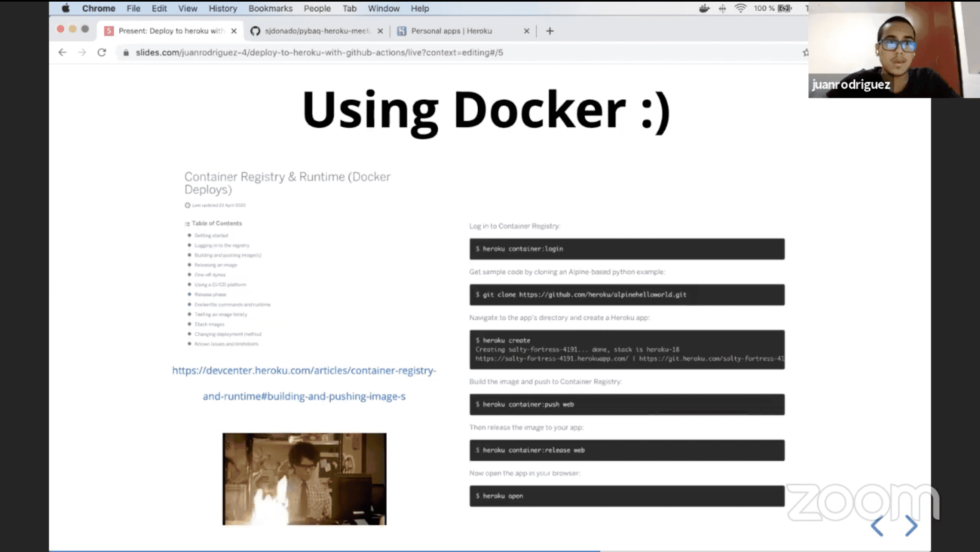The image size is (980, 552).
Task: Click 'One-off dynos' entry
Action: point(210,274)
